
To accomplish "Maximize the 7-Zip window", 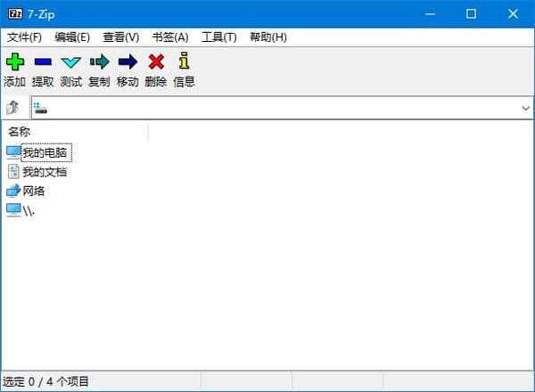I will pos(471,13).
